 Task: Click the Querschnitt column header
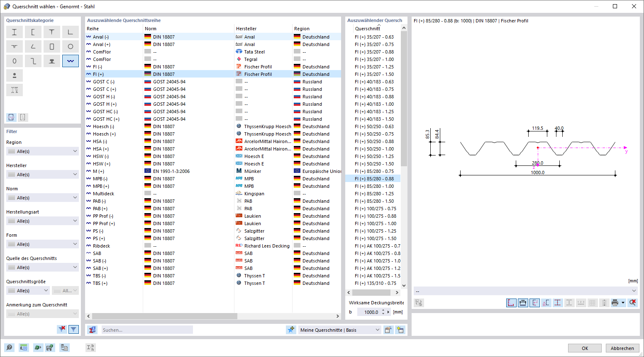[x=368, y=29]
